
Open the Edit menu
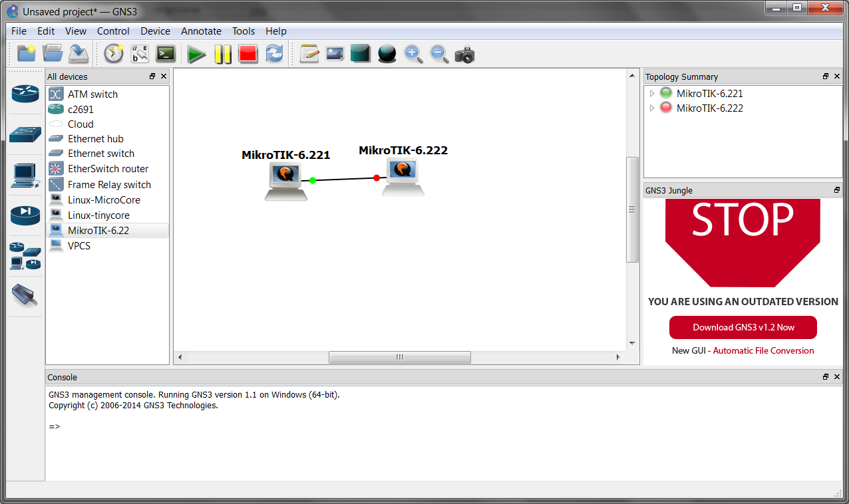[x=46, y=31]
